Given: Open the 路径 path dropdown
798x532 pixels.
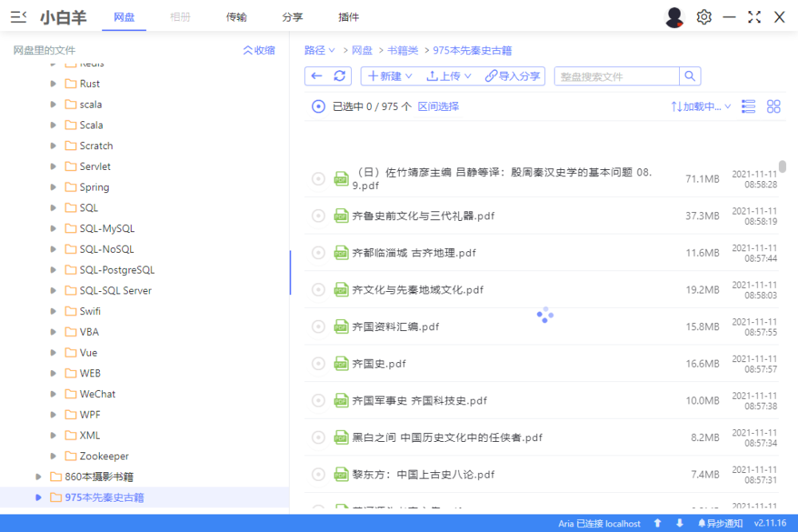Looking at the screenshot, I should [320, 50].
